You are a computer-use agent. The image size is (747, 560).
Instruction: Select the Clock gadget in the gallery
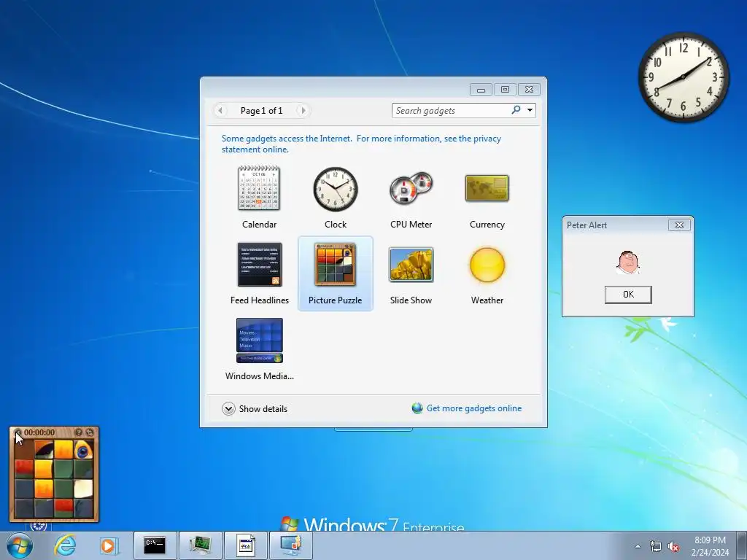336,197
